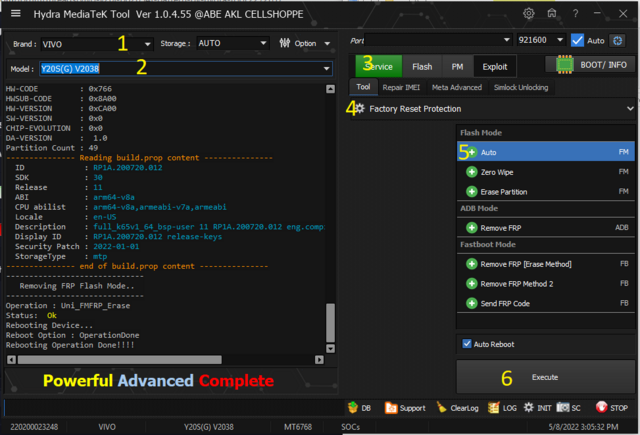Viewport: 640px width, 435px height.
Task: Switch to the Exploit tab
Action: 495,66
